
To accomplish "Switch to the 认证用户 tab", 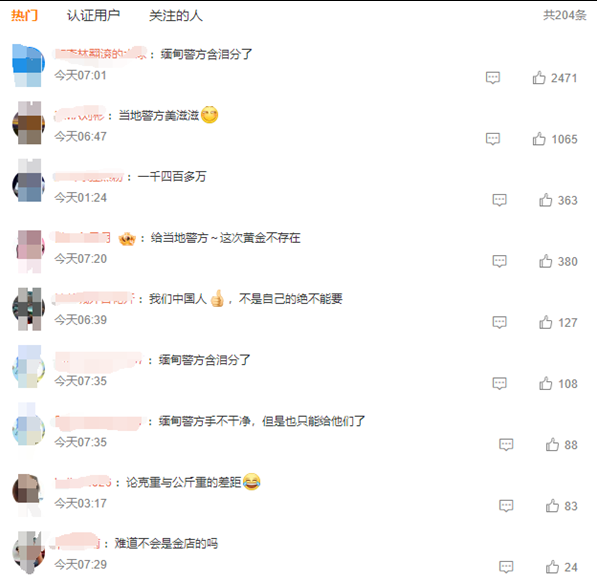I will tap(93, 15).
